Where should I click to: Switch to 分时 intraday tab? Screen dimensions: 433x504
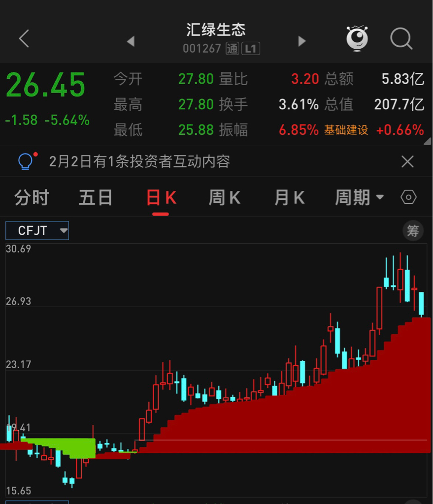click(32, 197)
